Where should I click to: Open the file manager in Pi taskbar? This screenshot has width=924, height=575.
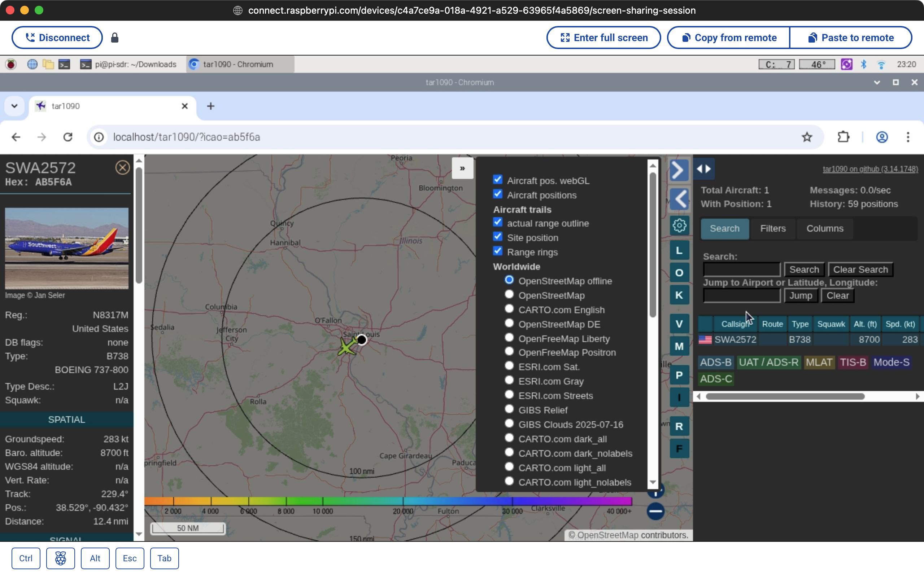point(48,64)
